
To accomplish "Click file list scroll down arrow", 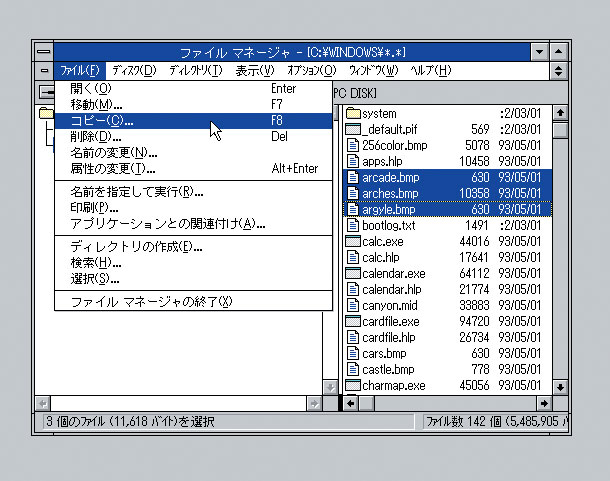I will pos(560,387).
